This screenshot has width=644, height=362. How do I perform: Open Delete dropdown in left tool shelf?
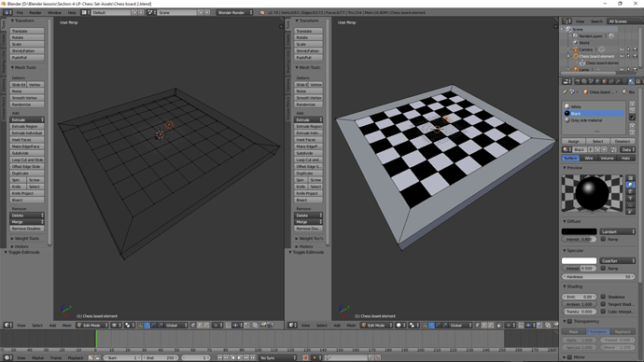(x=27, y=216)
